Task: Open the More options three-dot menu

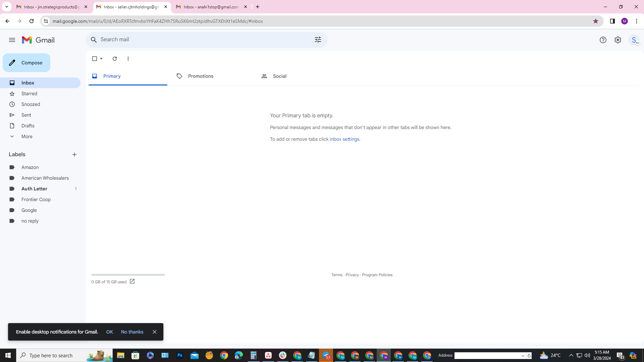Action: (128, 59)
